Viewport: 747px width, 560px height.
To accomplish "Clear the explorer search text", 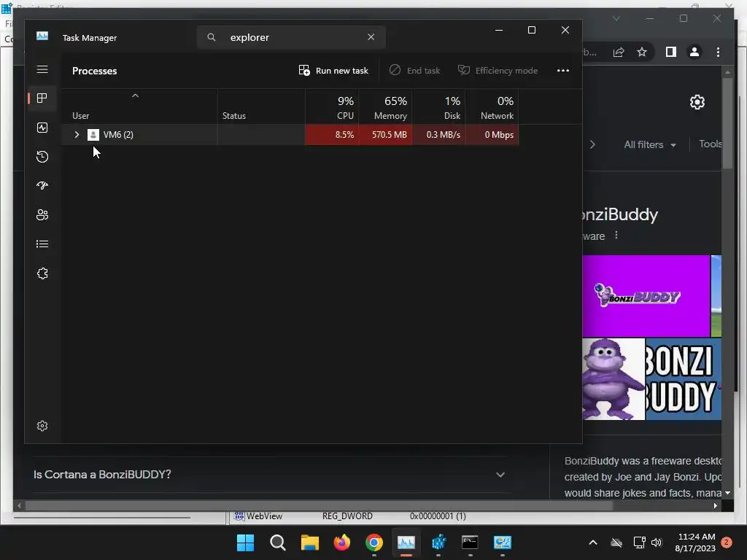I will (x=371, y=37).
